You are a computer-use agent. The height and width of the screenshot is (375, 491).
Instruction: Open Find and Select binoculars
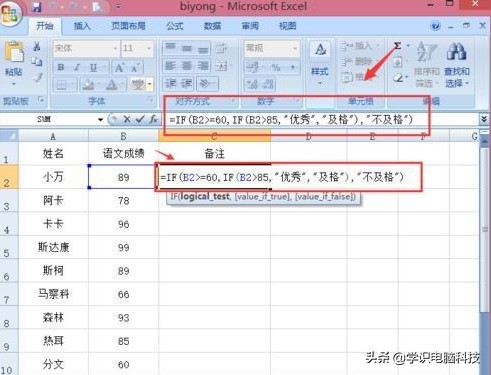(457, 64)
